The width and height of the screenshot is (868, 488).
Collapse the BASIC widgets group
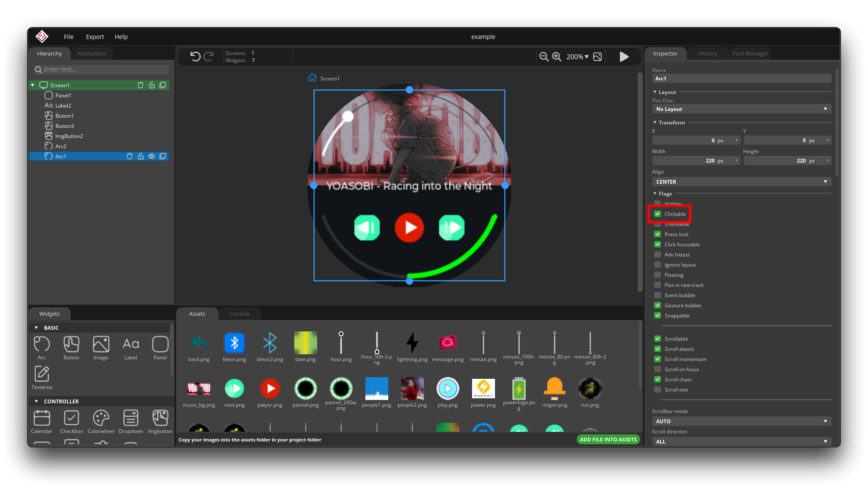[x=36, y=328]
